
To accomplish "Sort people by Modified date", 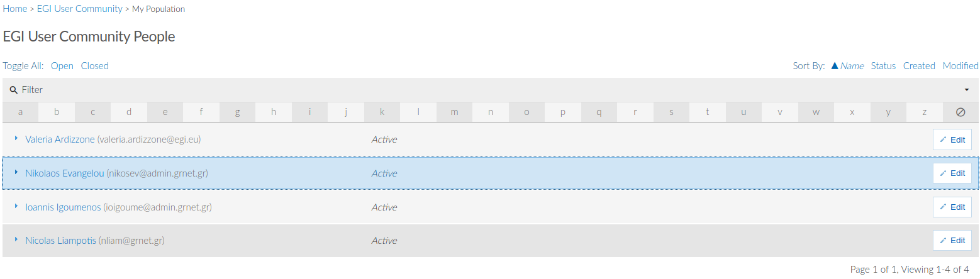I will 961,66.
